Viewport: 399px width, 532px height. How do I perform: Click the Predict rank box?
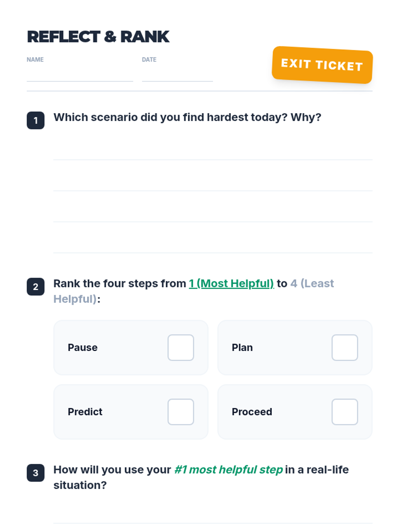[181, 412]
